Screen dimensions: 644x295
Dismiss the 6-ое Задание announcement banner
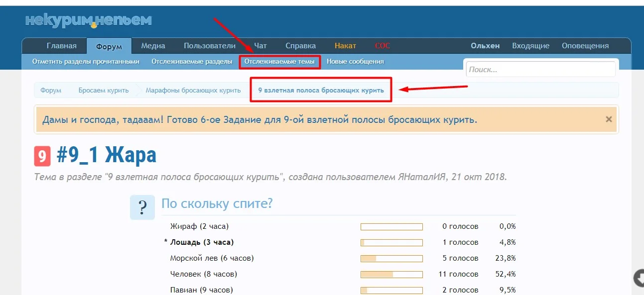608,119
